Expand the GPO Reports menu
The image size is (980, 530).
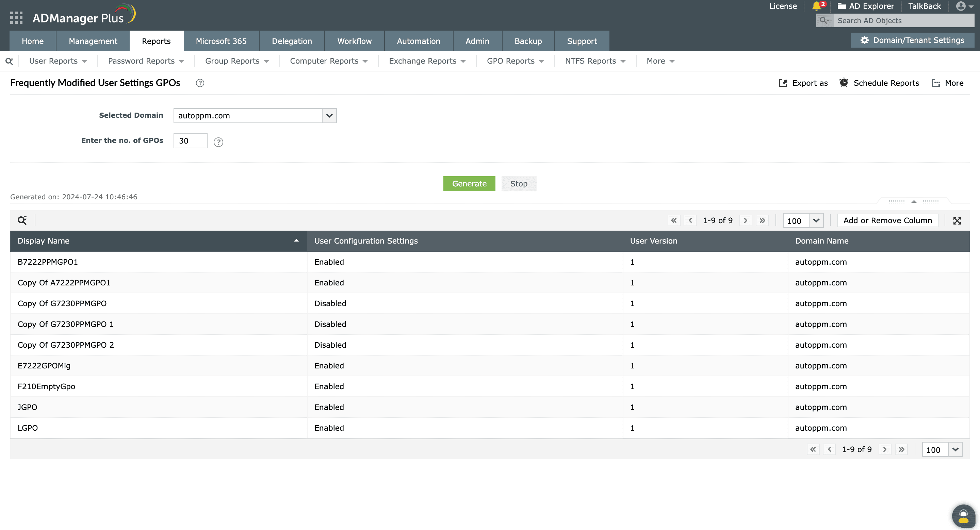(515, 61)
